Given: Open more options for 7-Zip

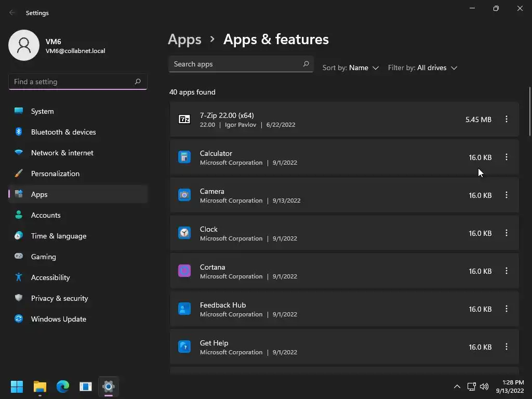Looking at the screenshot, I should pyautogui.click(x=507, y=119).
